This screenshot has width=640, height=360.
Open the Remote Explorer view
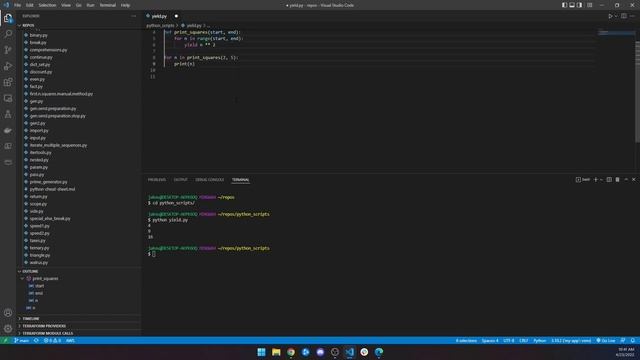point(8,98)
